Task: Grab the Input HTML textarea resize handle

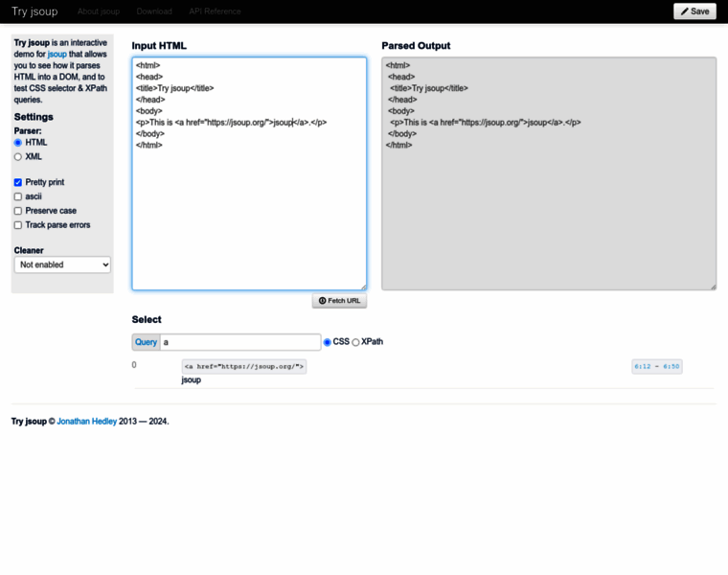Action: pyautogui.click(x=364, y=287)
